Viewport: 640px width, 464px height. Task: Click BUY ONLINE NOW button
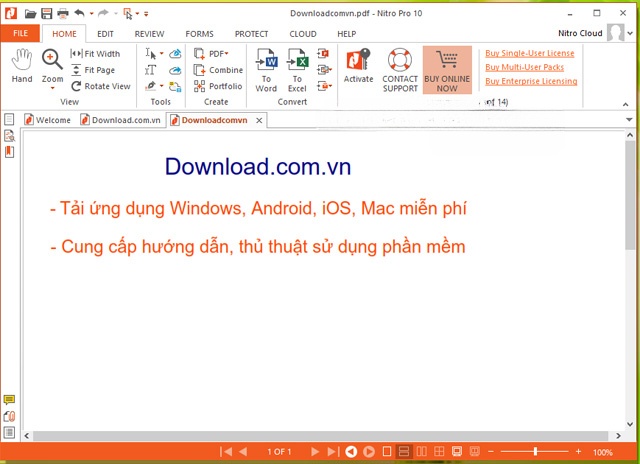[447, 70]
